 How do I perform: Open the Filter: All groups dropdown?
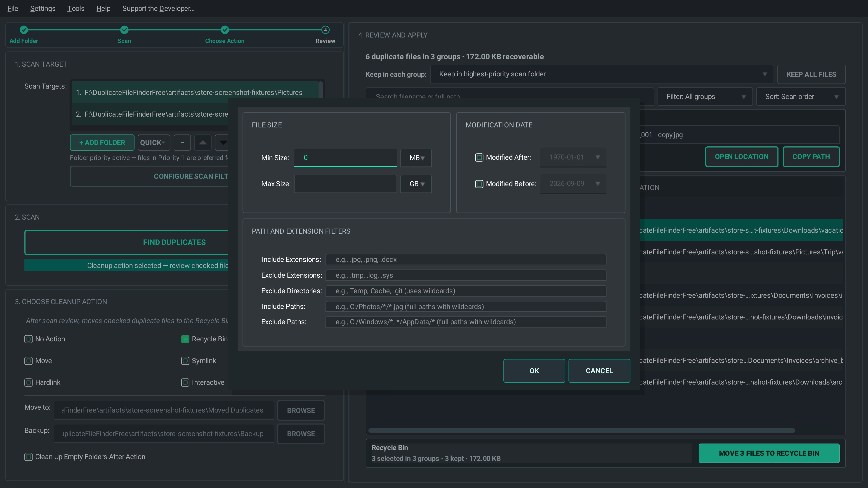pos(705,97)
